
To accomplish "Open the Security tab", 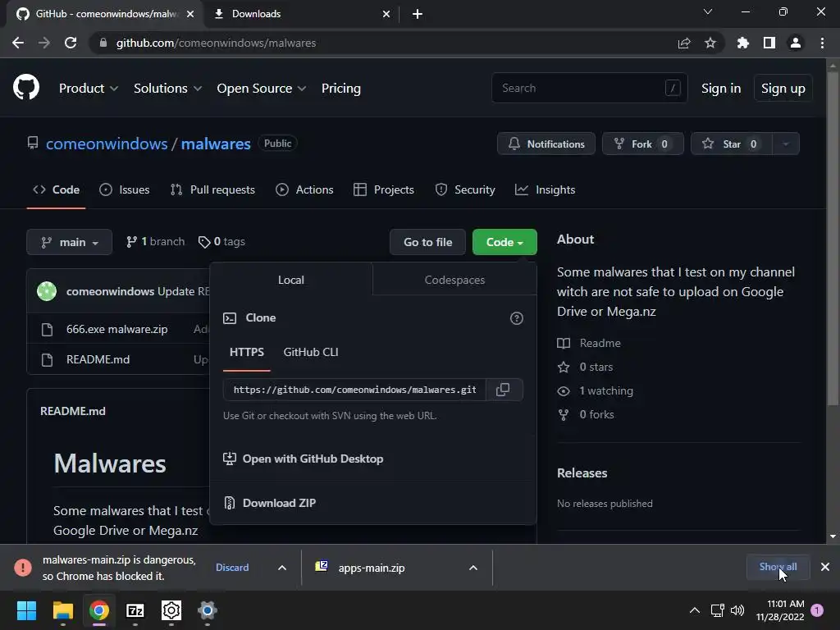I will click(465, 189).
